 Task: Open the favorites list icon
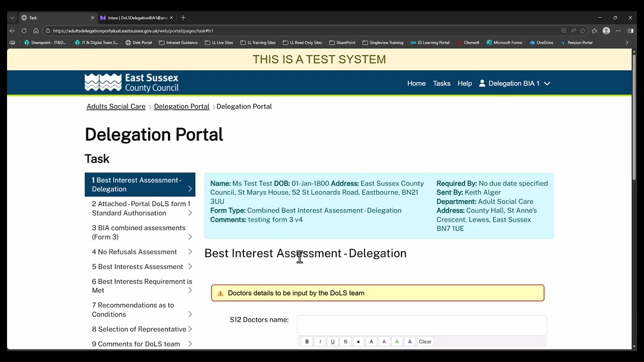(594, 31)
